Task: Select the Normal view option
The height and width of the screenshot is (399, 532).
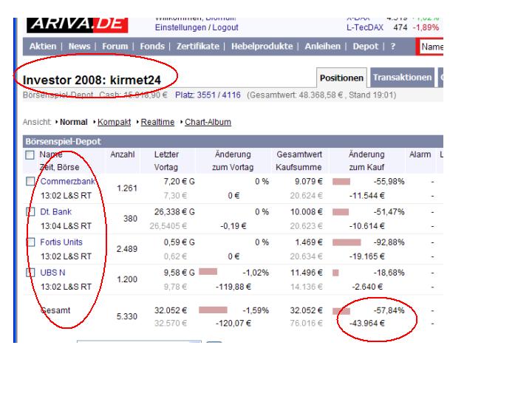Action: point(74,122)
